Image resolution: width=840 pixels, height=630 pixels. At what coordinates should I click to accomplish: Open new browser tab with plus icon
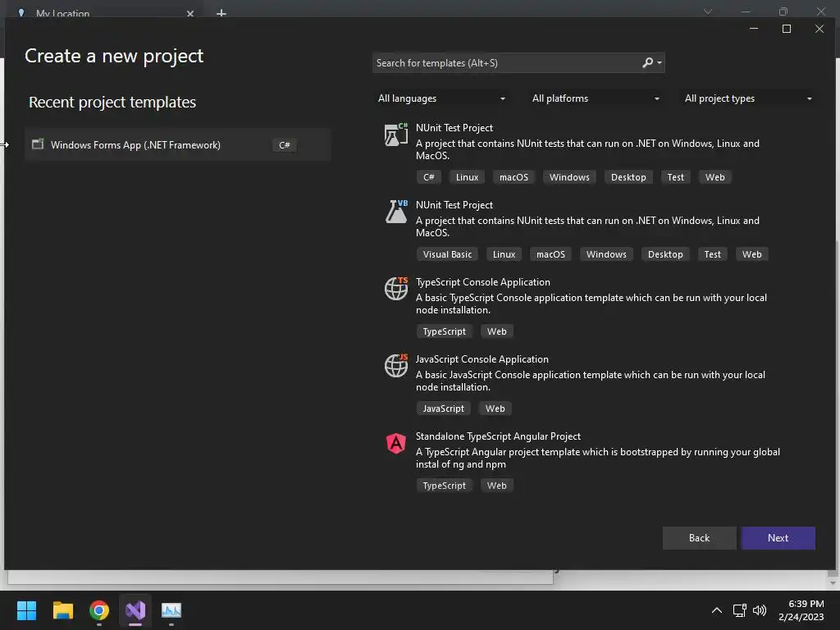(221, 13)
